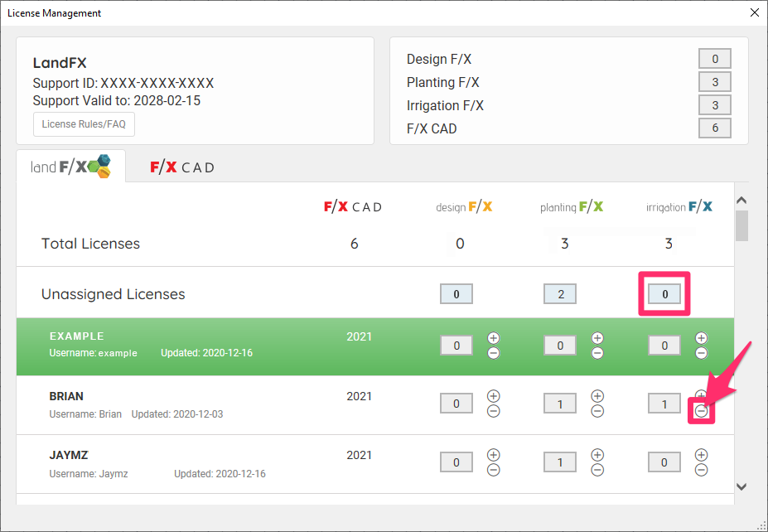The width and height of the screenshot is (768, 532).
Task: Click unassigned planting F/X licenses field
Action: 560,294
